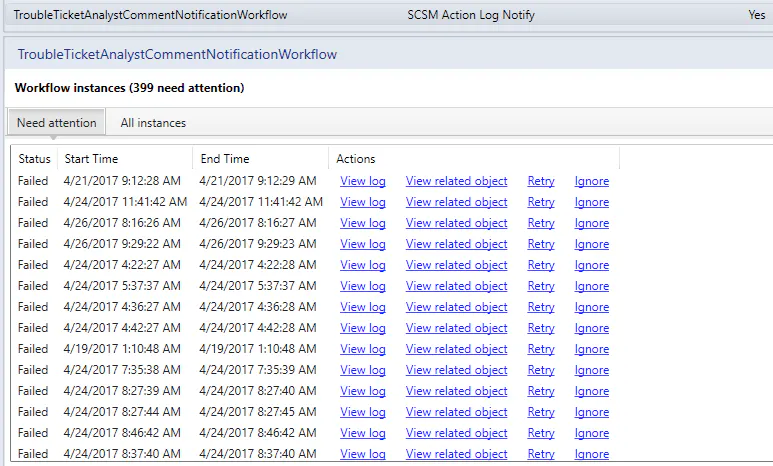View related object for 4/24/2017 5:37:37 AM
The width and height of the screenshot is (773, 466).
coord(457,286)
